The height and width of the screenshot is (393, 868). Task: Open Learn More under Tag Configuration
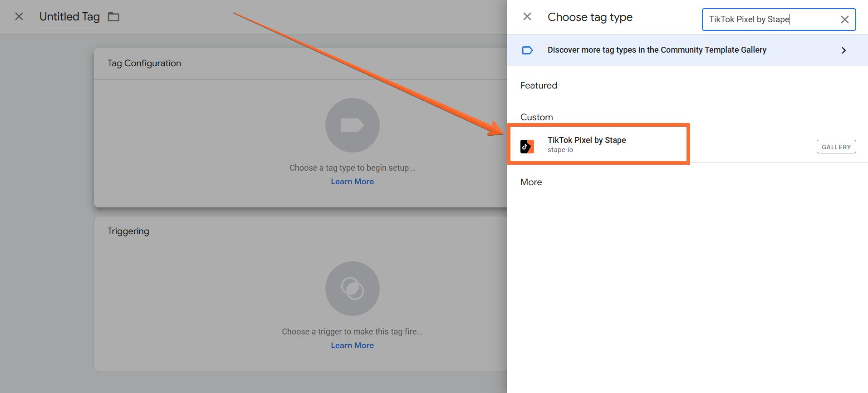pos(352,182)
